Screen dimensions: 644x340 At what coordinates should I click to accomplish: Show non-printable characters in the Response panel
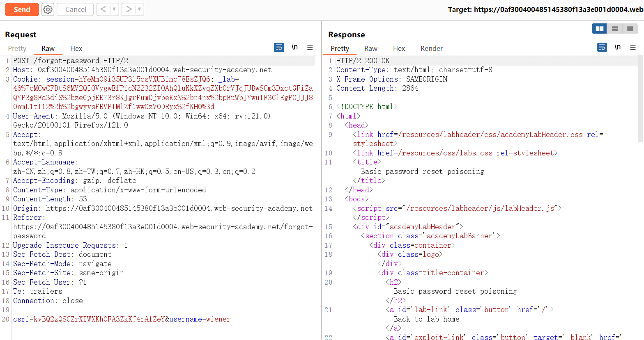617,48
